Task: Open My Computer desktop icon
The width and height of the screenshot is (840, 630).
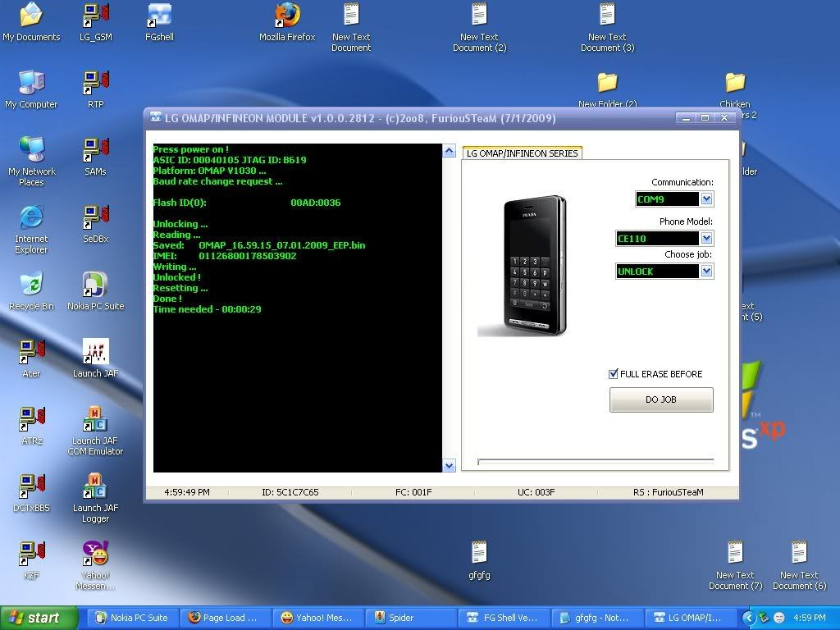Action: click(x=31, y=89)
